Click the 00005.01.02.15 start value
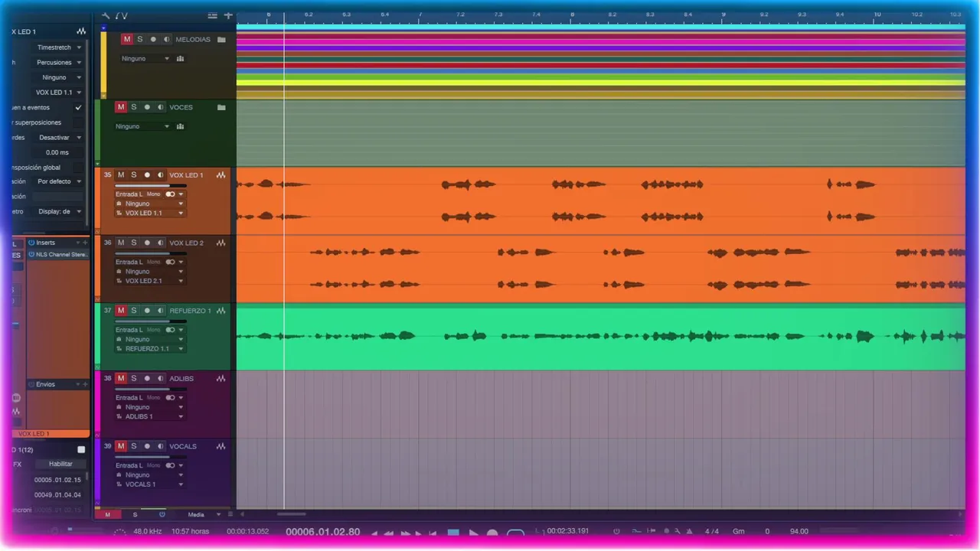The height and width of the screenshot is (551, 980). [57, 480]
